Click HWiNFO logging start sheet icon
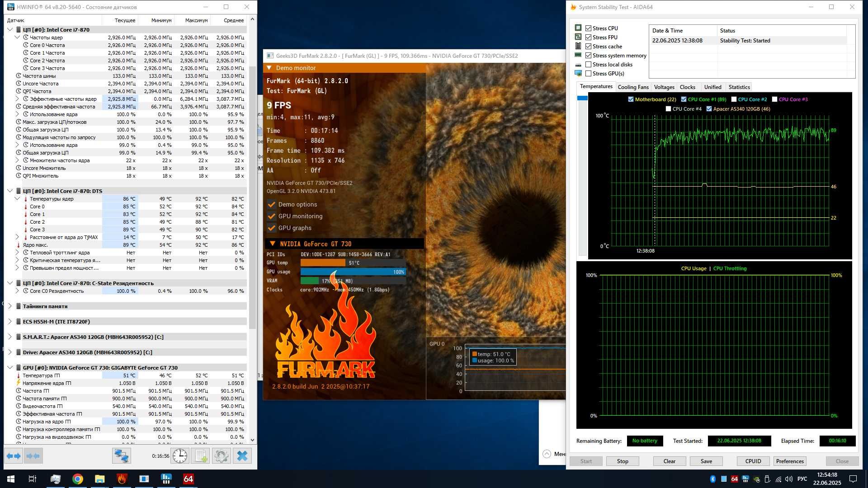The image size is (868, 488). [201, 456]
